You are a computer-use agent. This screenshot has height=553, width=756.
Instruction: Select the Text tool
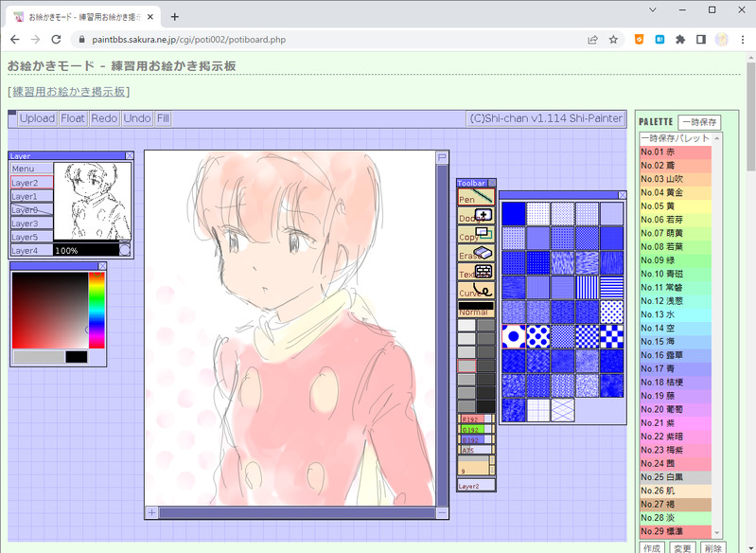tap(476, 272)
